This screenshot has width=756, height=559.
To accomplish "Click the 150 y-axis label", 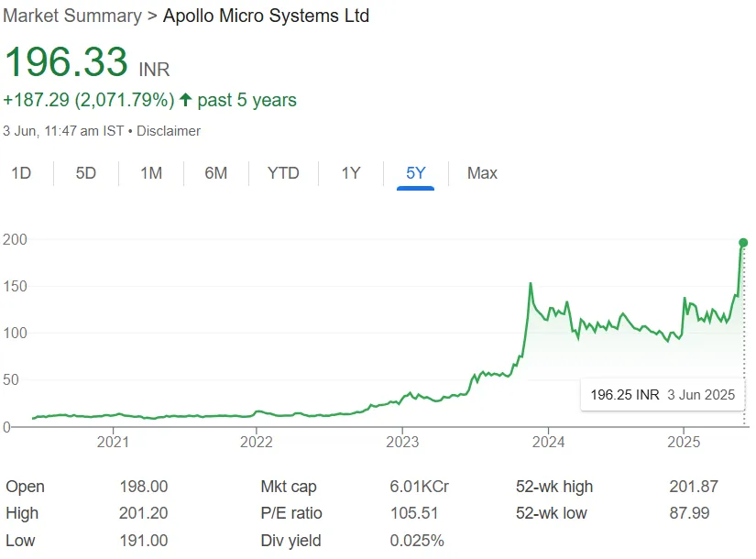I will coord(15,286).
